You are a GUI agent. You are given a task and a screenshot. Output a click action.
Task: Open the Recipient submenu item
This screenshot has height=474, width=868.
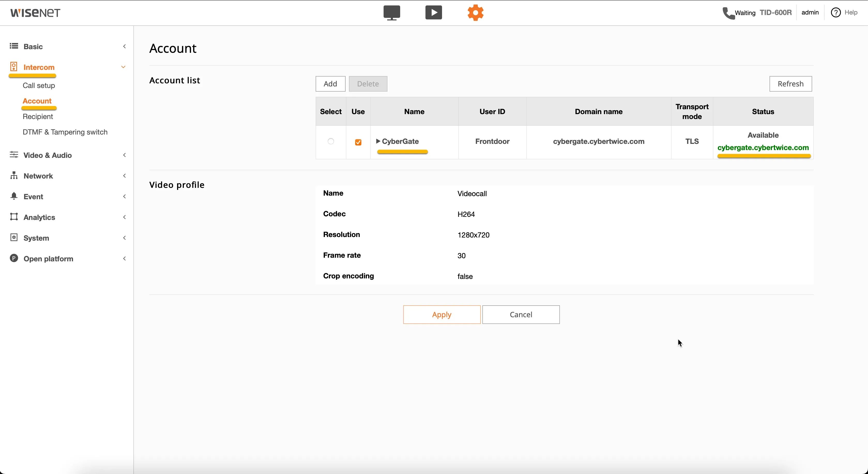coord(38,116)
